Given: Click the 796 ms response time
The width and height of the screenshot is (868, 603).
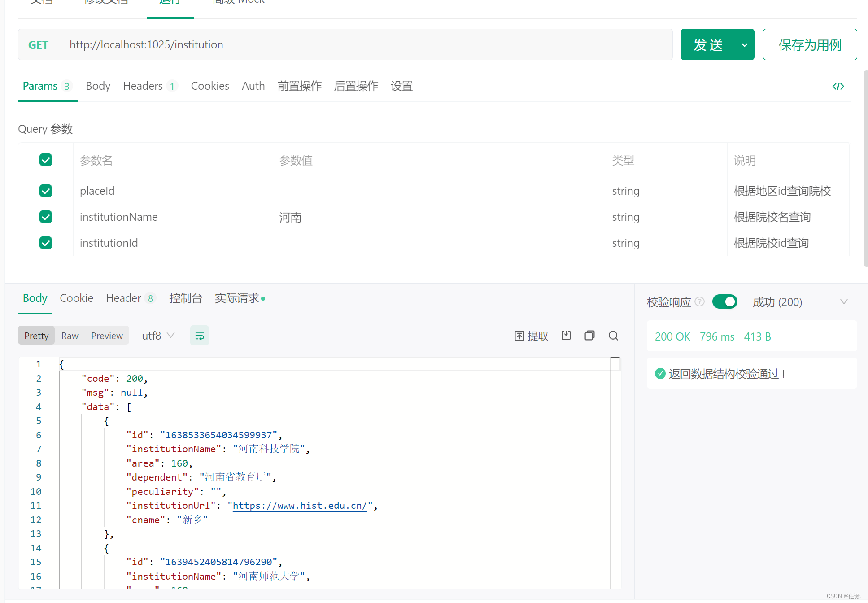Looking at the screenshot, I should click(717, 336).
